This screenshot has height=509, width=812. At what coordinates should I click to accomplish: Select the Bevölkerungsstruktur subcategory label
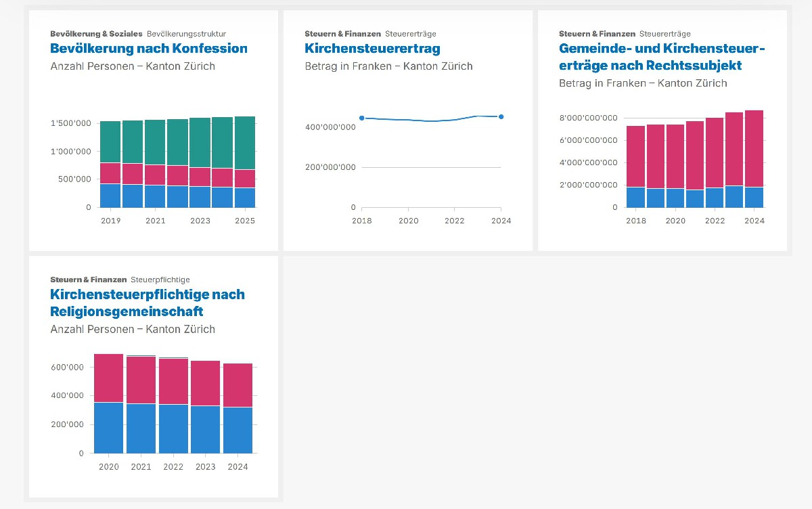[186, 33]
